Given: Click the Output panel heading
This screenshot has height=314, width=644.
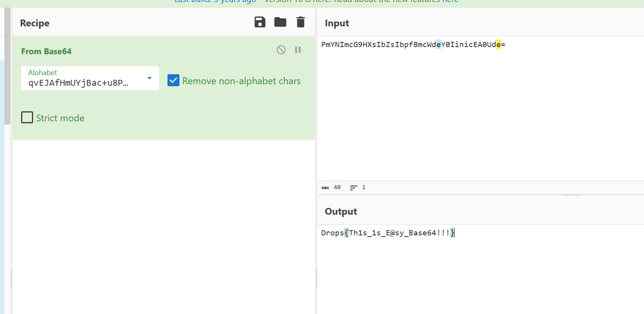Looking at the screenshot, I should click(341, 211).
